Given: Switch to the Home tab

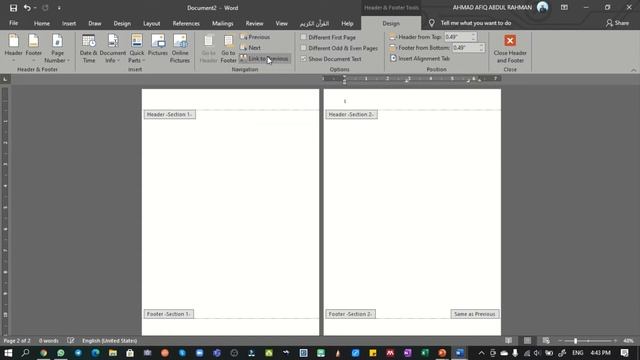Looking at the screenshot, I should click(42, 23).
